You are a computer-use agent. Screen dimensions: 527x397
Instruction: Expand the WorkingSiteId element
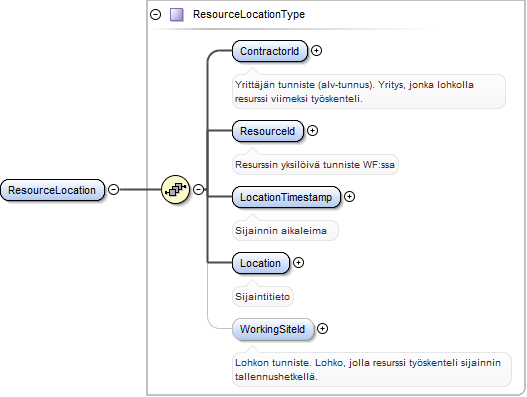click(x=322, y=328)
